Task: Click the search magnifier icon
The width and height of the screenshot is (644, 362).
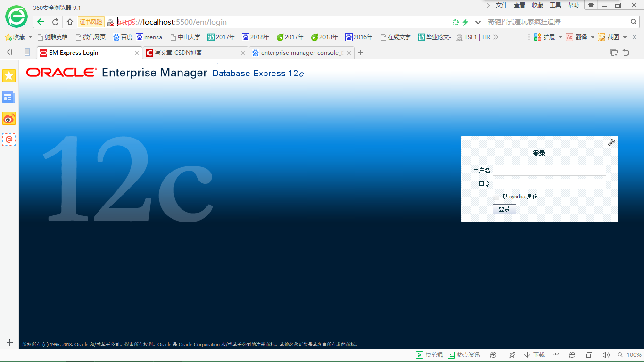Action: click(634, 22)
